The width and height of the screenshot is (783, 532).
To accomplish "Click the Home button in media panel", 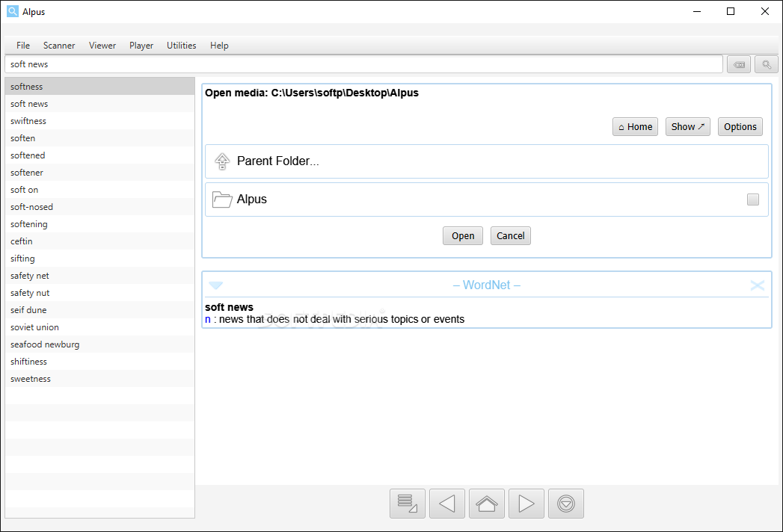I will coord(635,127).
